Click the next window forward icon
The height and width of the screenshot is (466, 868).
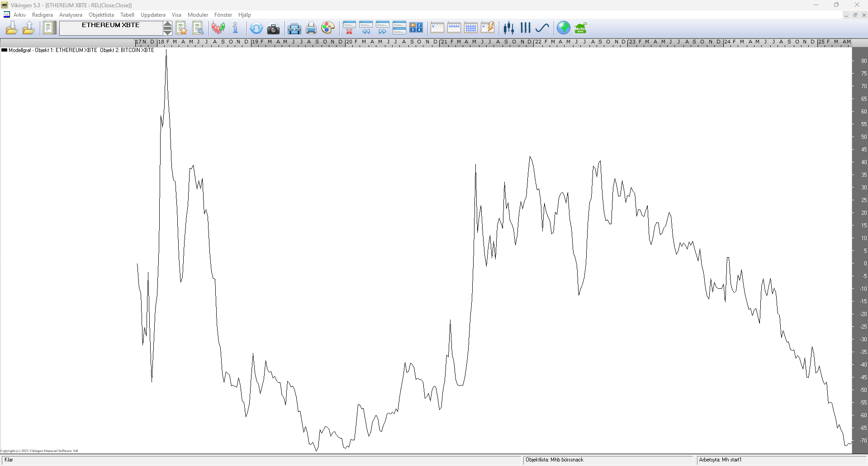pos(383,28)
